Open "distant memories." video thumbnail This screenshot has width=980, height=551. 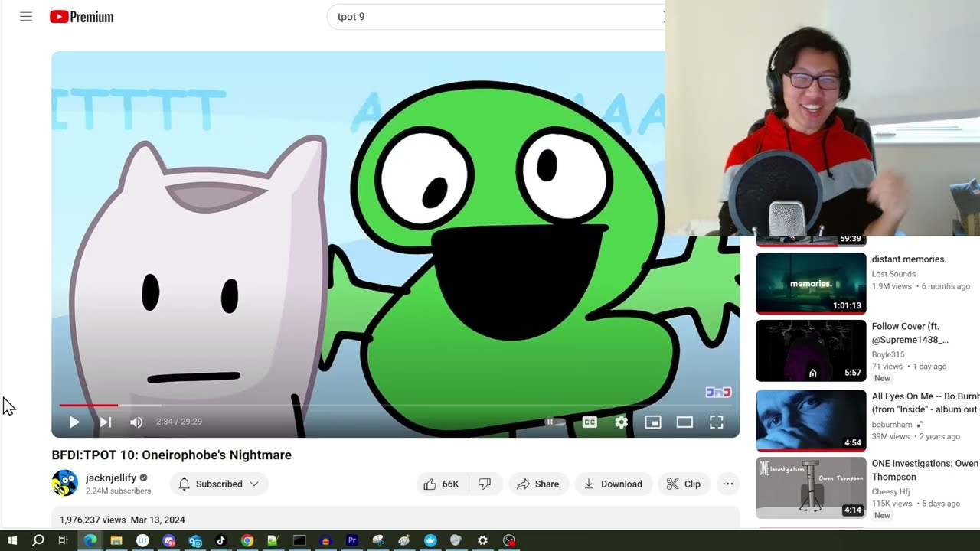pyautogui.click(x=811, y=283)
